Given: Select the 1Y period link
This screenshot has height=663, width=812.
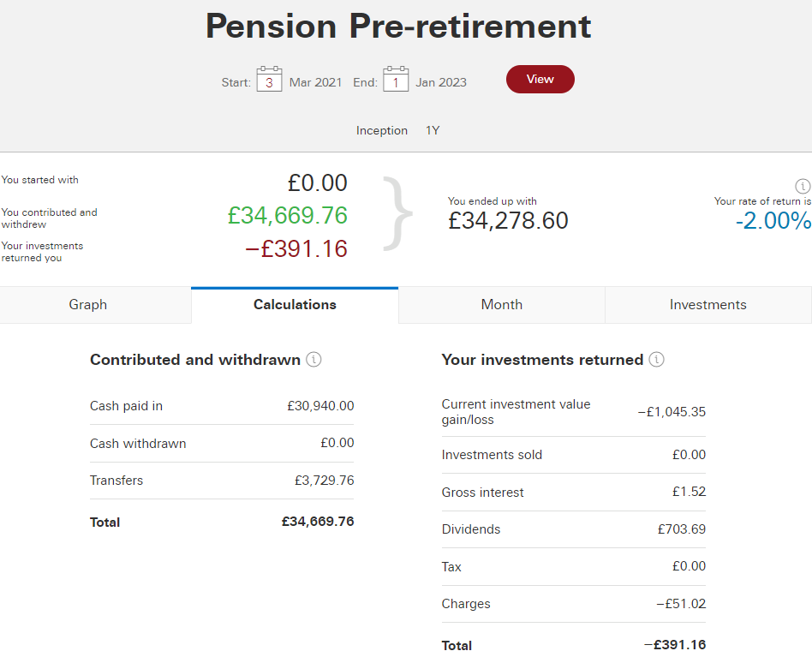Looking at the screenshot, I should 433,130.
